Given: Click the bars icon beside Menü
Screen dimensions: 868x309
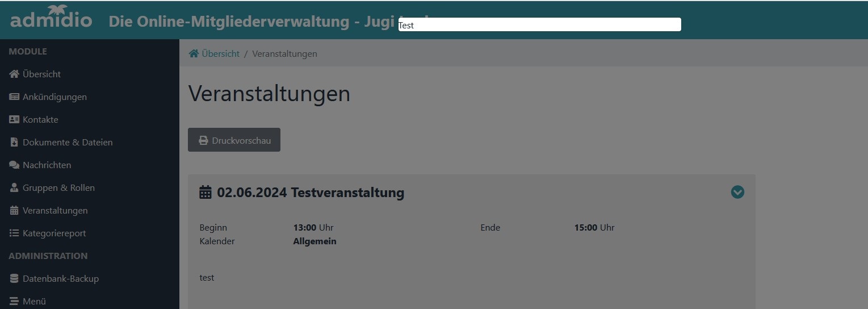Looking at the screenshot, I should [x=14, y=301].
